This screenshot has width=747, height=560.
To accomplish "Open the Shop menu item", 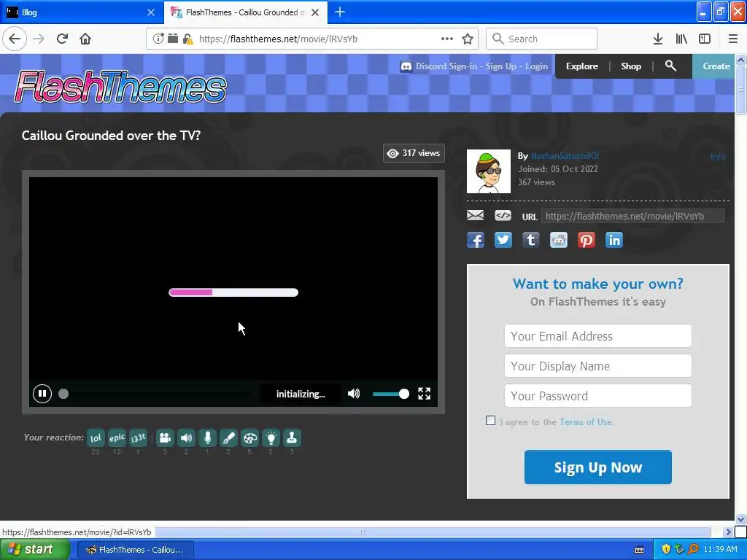I will pyautogui.click(x=631, y=66).
